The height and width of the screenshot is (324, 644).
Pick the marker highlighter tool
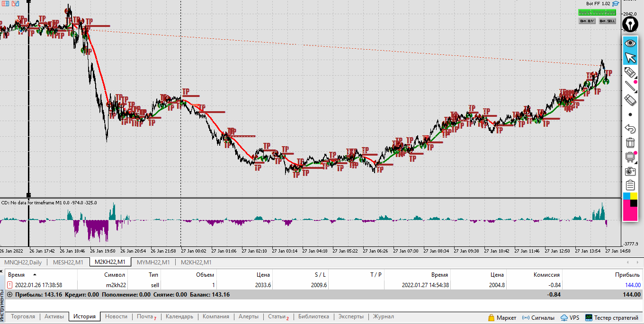[630, 72]
